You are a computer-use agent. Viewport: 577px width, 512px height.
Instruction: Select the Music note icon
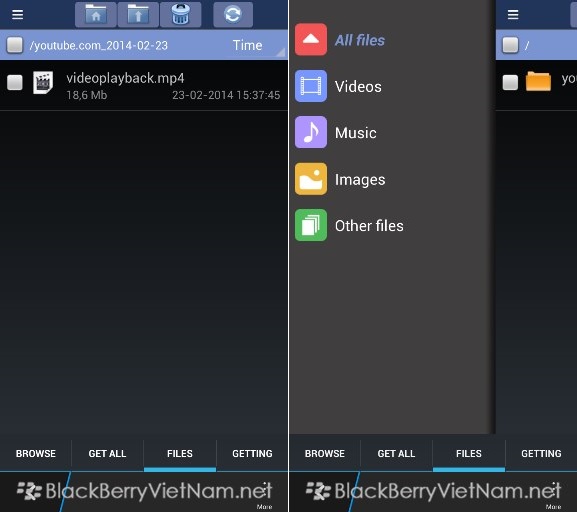tap(311, 133)
